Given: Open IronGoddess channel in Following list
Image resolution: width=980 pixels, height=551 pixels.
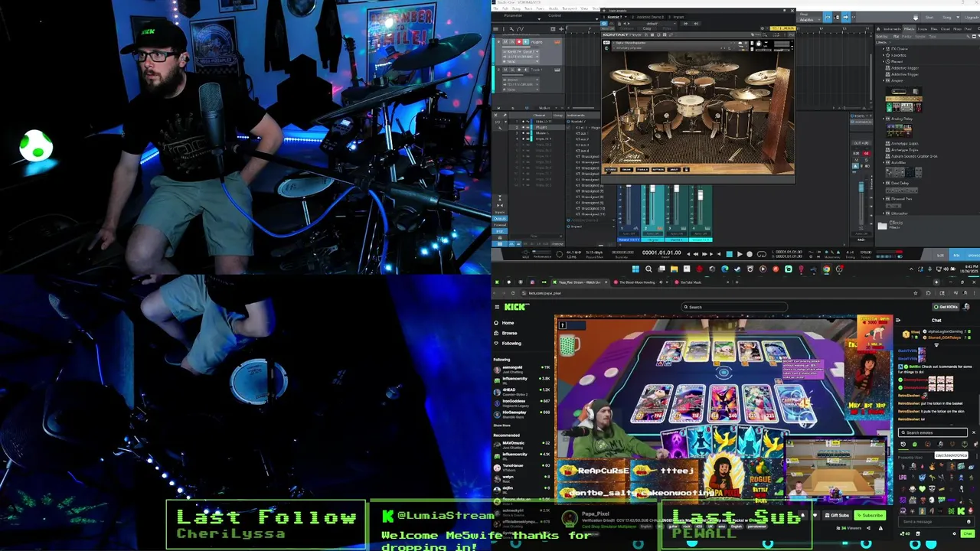Looking at the screenshot, I should tap(522, 403).
